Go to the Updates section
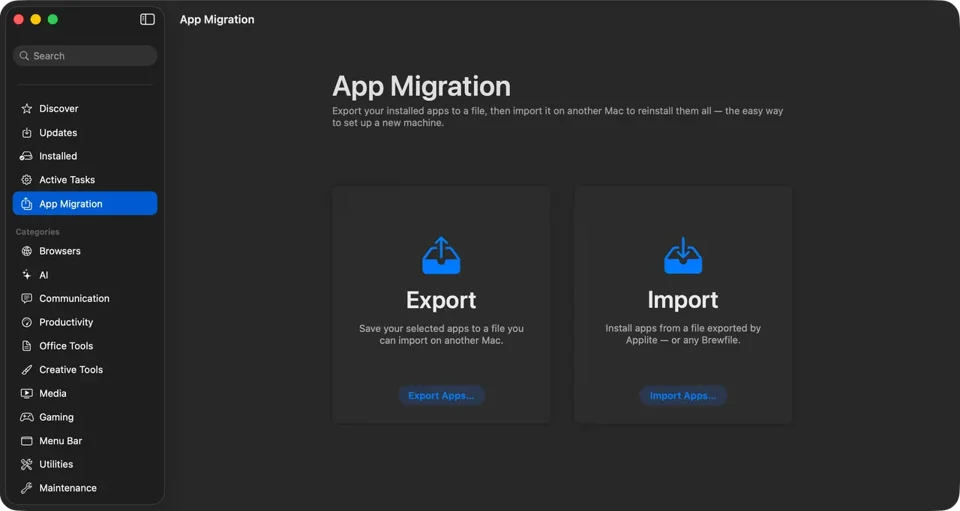Viewport: 960px width, 511px height. click(x=85, y=132)
